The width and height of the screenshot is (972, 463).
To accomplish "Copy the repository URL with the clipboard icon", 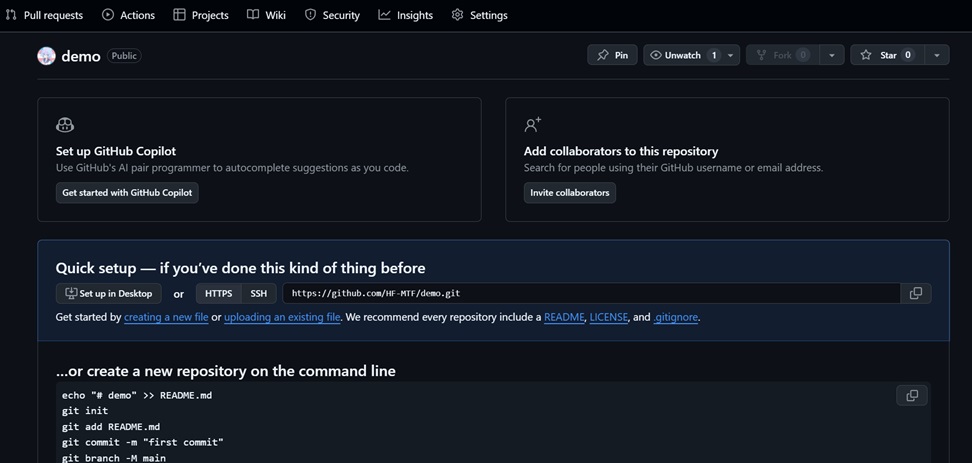I will tap(915, 293).
